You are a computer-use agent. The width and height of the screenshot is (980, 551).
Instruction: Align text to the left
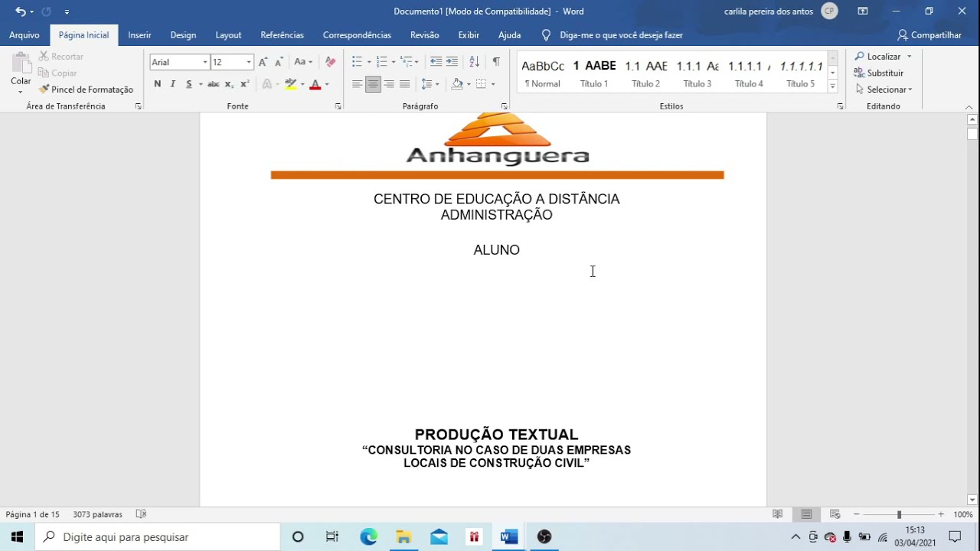click(357, 84)
